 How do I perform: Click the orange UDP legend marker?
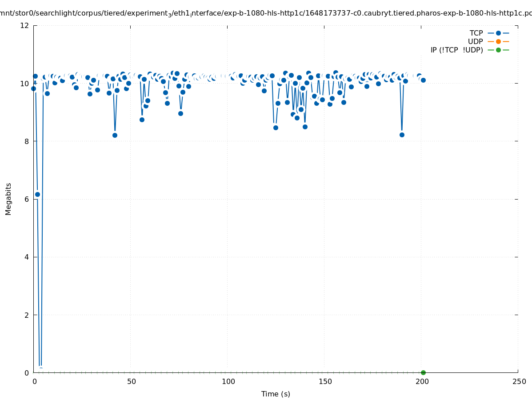tap(498, 41)
